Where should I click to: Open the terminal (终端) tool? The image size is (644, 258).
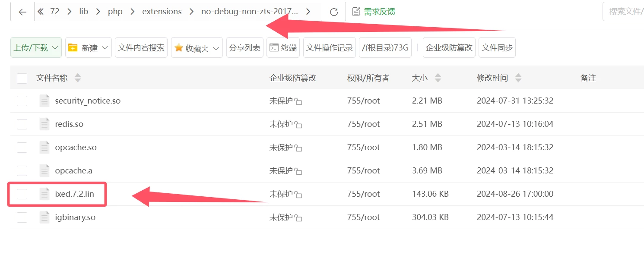pyautogui.click(x=283, y=48)
